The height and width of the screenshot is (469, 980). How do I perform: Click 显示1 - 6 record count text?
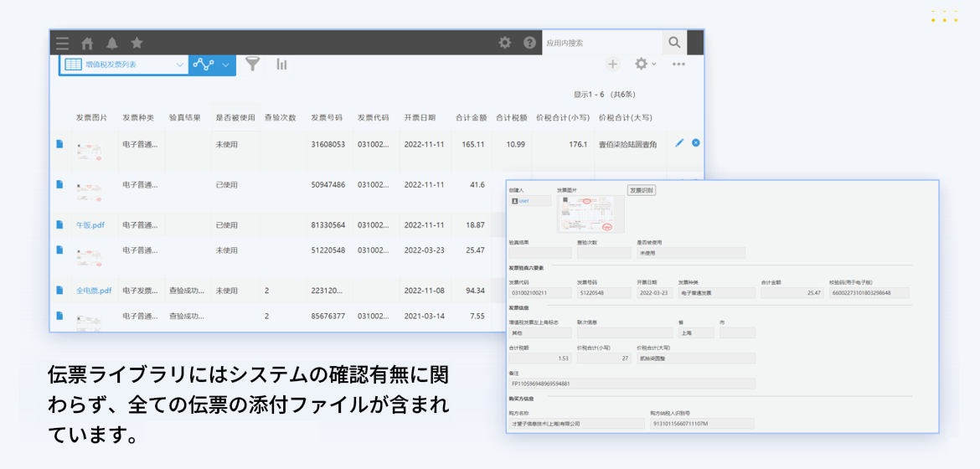point(605,95)
